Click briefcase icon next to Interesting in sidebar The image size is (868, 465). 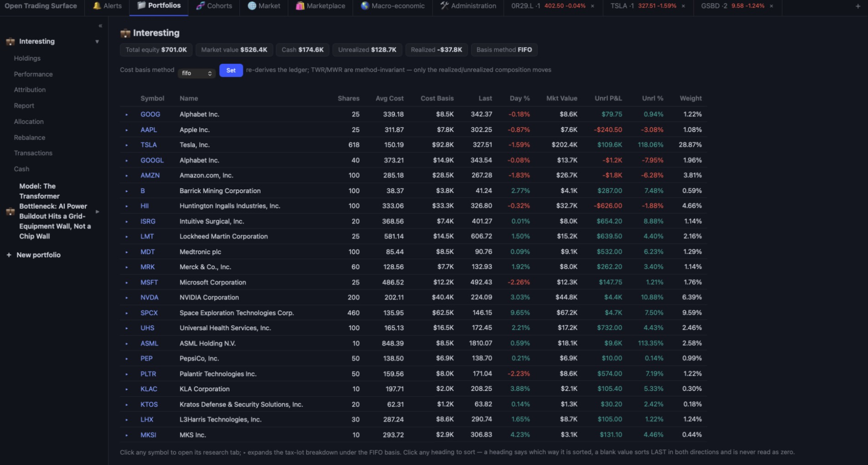10,41
